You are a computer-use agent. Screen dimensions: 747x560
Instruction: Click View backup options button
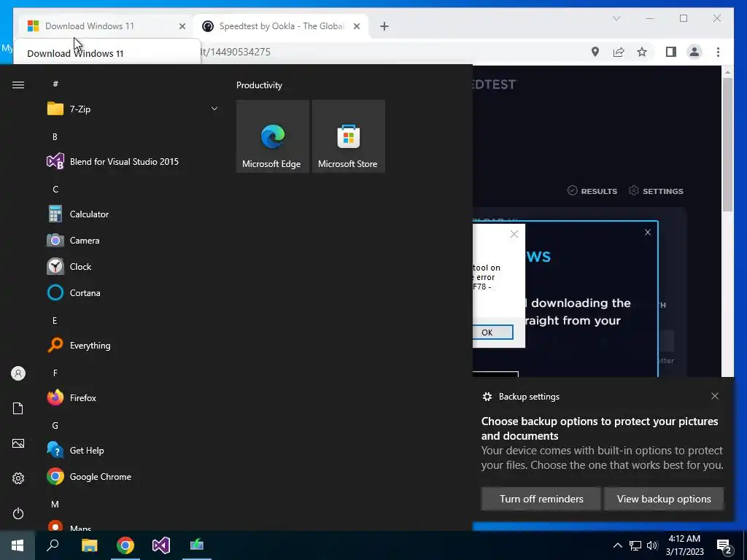coord(664,499)
